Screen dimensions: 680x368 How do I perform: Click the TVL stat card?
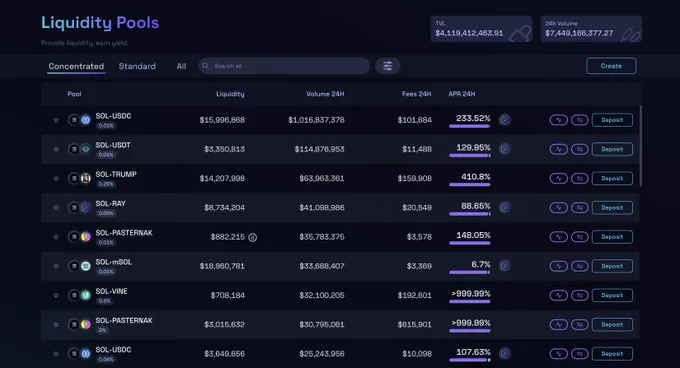pyautogui.click(x=481, y=29)
